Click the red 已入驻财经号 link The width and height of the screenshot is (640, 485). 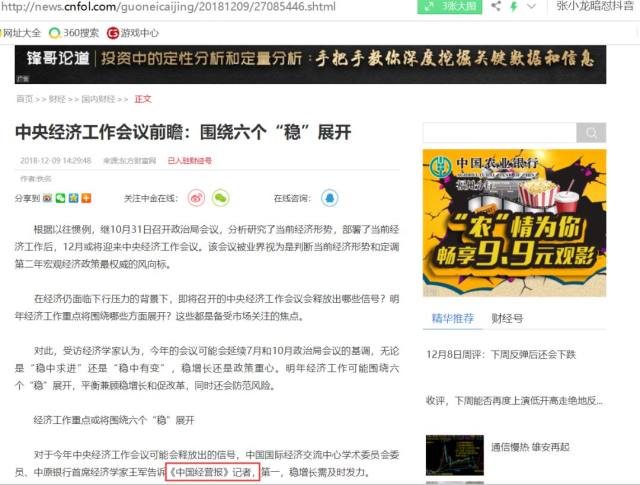click(189, 160)
